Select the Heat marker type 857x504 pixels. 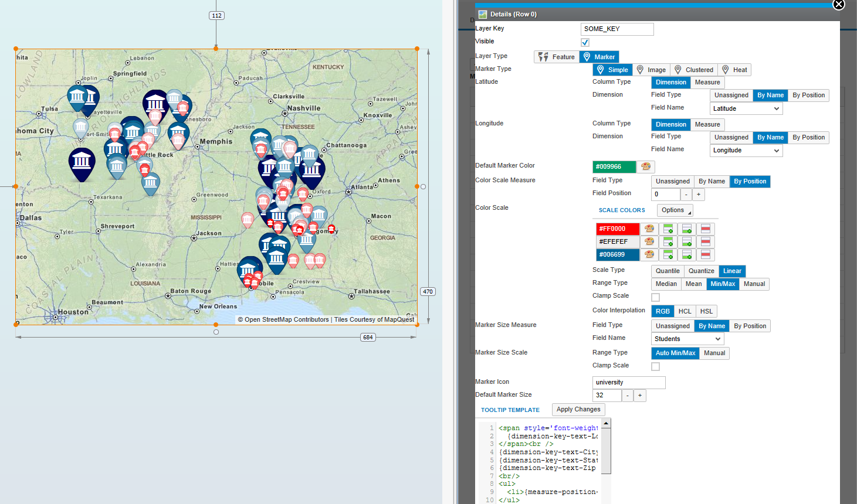point(734,70)
